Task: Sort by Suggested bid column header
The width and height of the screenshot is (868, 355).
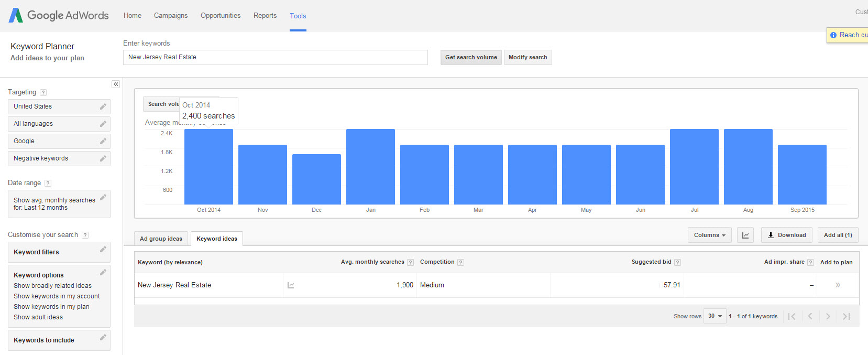Action: coord(651,262)
